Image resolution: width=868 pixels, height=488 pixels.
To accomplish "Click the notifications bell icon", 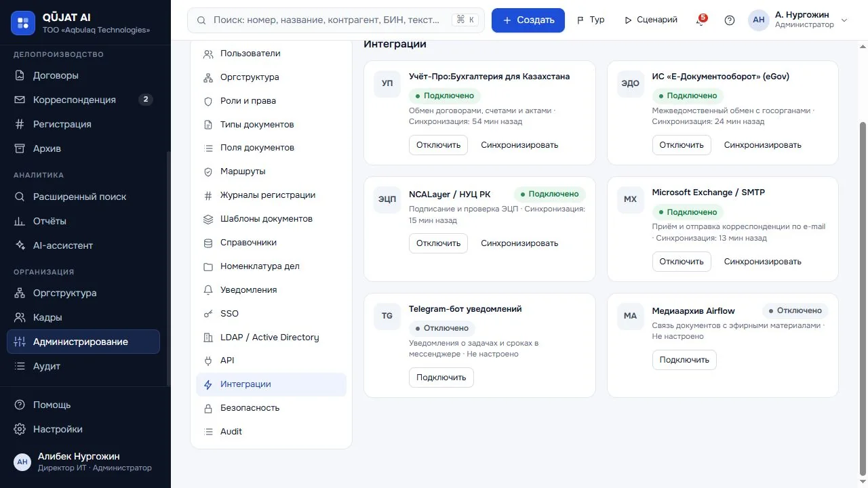I will tap(701, 20).
